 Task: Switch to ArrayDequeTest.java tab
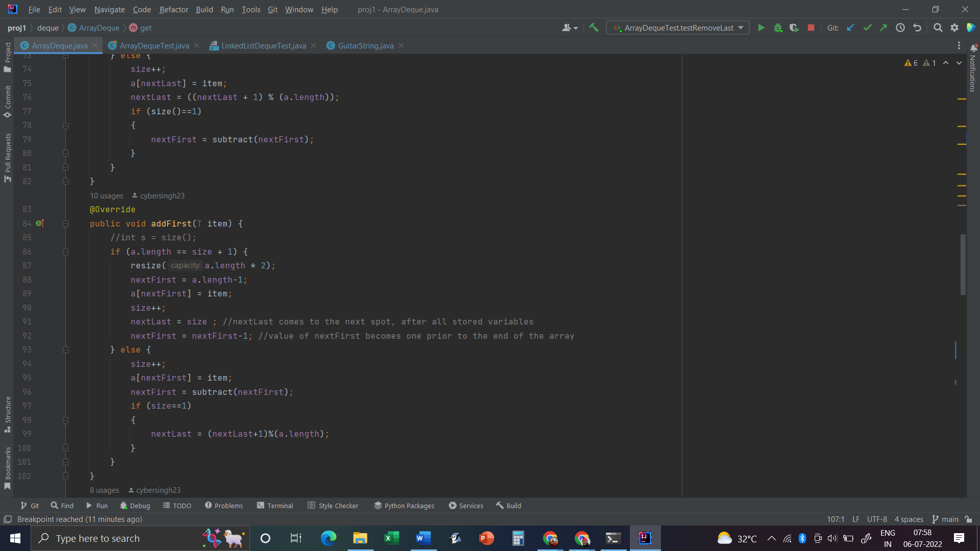pos(154,46)
